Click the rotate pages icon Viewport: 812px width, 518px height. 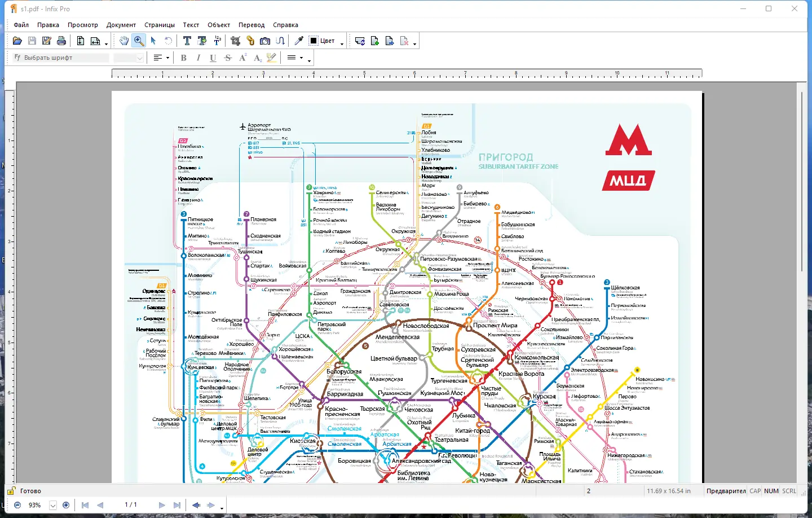(x=360, y=41)
